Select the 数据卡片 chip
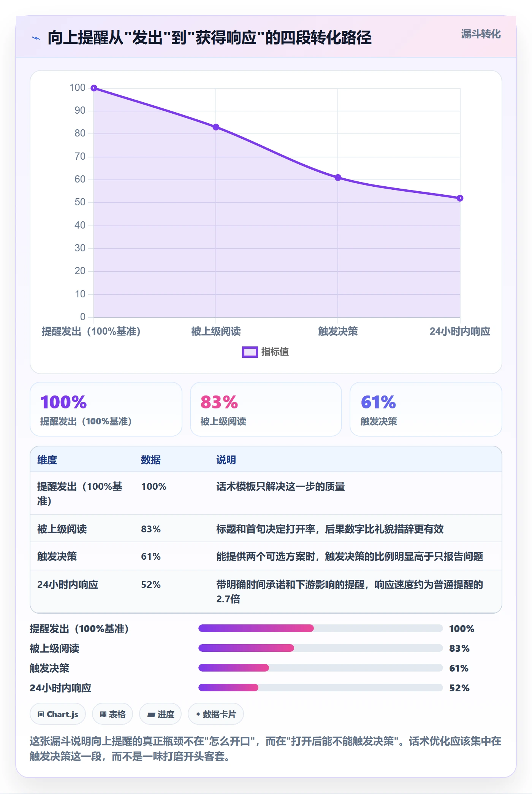 tap(216, 714)
